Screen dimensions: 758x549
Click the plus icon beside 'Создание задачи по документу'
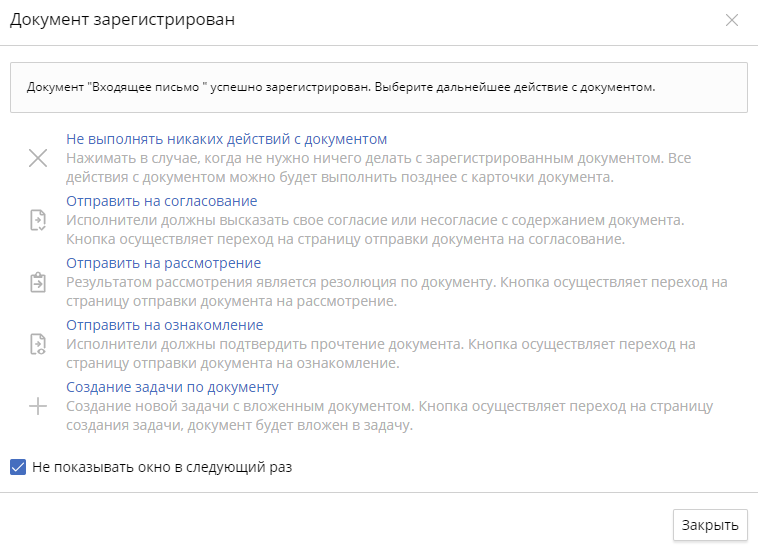click(x=38, y=406)
